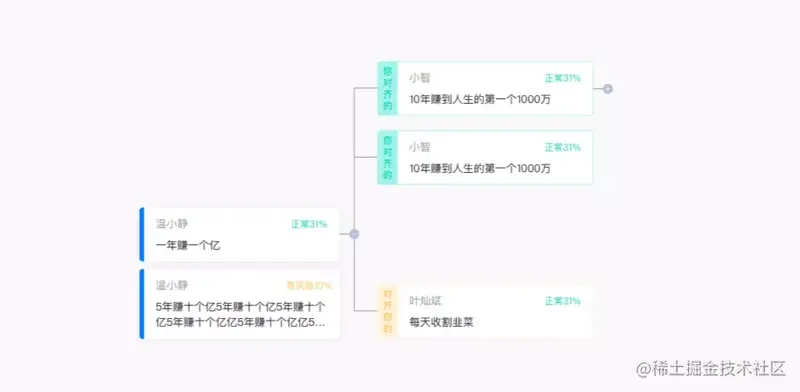
Task: Open the truncated 5年赚十个亿 objective text
Action: point(241,314)
